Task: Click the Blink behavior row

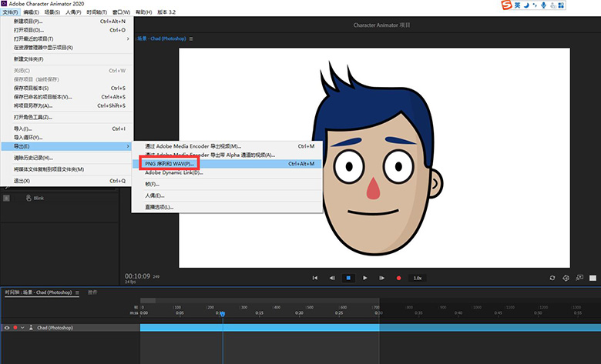Action: (x=59, y=198)
